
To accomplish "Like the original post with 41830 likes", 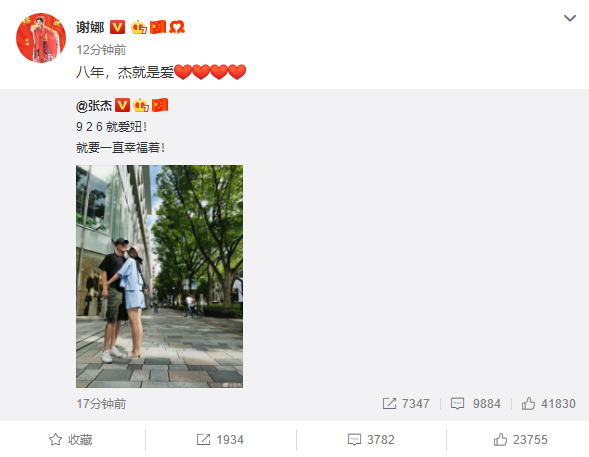I will pos(548,404).
